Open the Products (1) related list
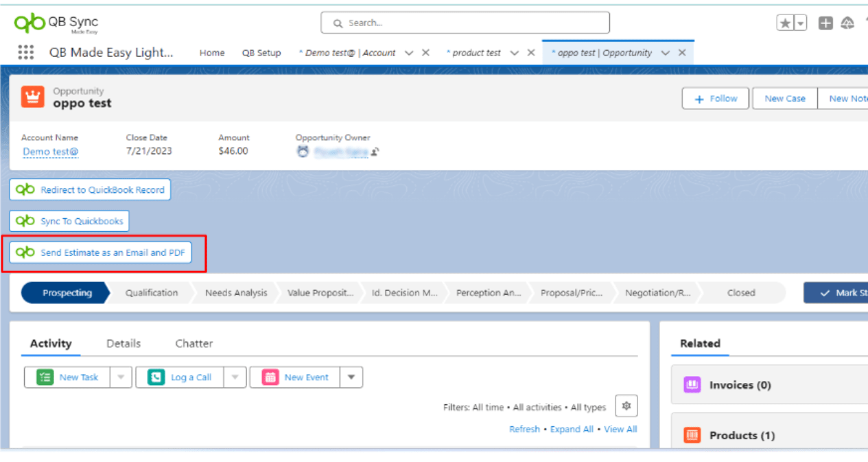The image size is (868, 462). [742, 435]
